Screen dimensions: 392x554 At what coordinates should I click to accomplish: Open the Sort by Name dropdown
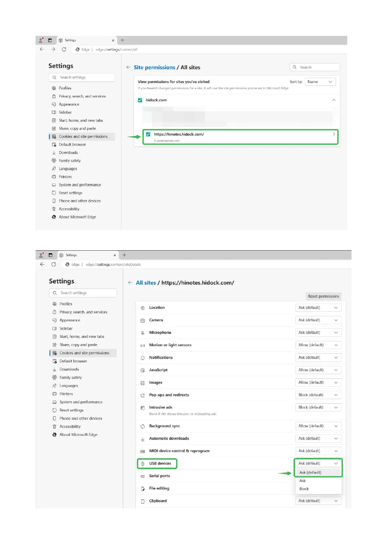pyautogui.click(x=320, y=82)
